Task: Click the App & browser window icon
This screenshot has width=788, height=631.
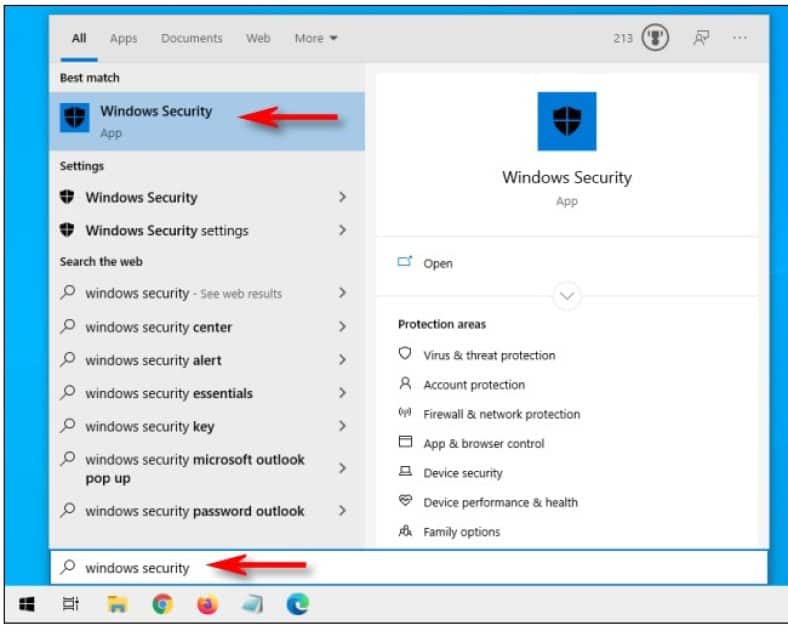Action: (405, 442)
